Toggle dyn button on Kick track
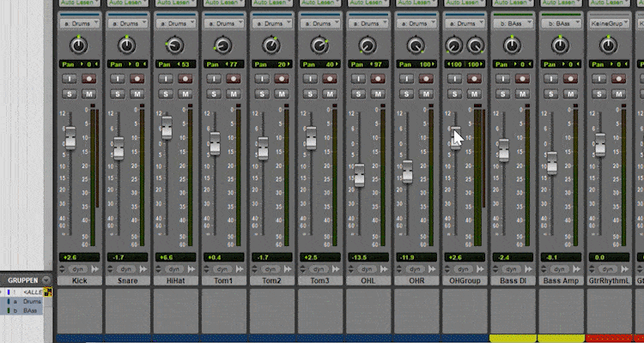The width and height of the screenshot is (644, 343). point(77,269)
